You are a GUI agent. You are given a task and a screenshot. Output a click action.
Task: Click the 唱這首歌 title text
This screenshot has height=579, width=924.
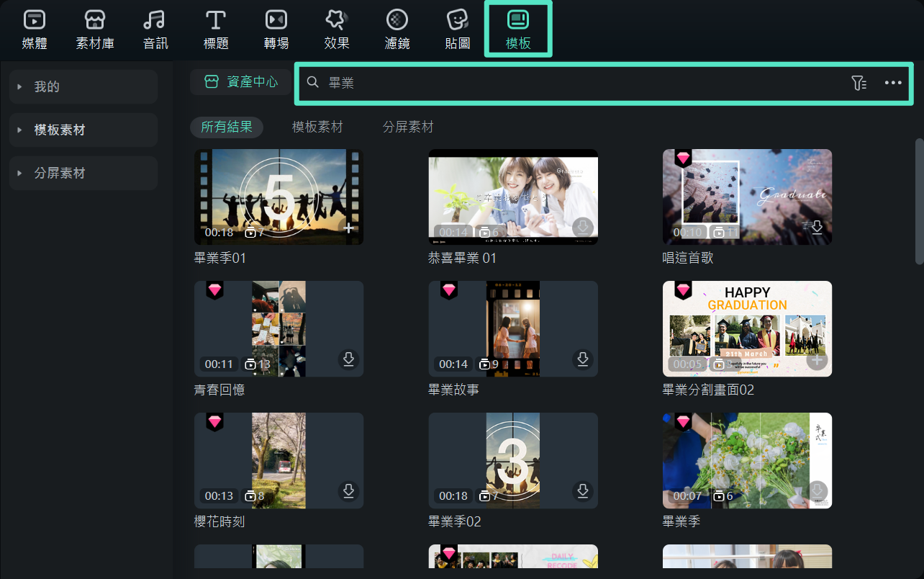click(688, 258)
